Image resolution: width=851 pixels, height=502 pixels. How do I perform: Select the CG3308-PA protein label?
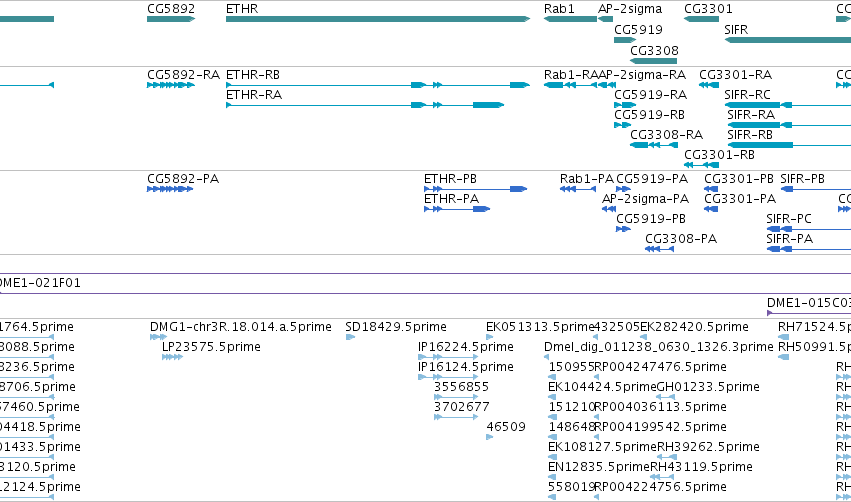click(681, 239)
